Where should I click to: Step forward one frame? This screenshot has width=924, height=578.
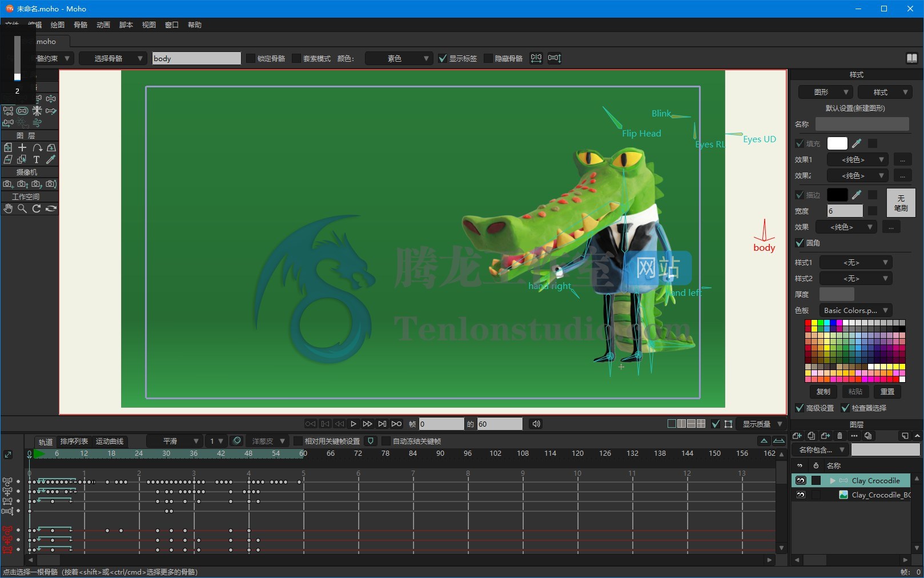(368, 424)
